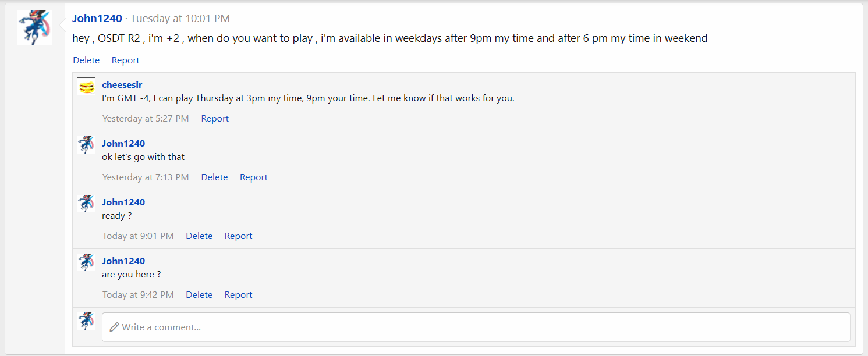Delete the main profile post
868x356 pixels.
pyautogui.click(x=86, y=60)
